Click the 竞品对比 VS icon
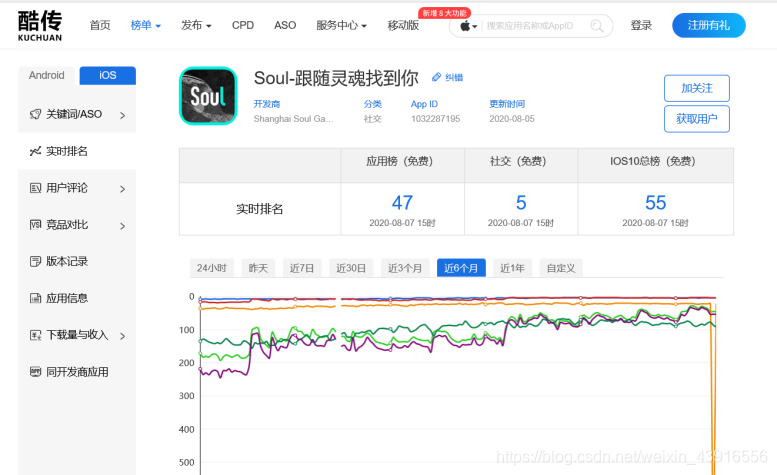The width and height of the screenshot is (777, 475). click(x=35, y=224)
